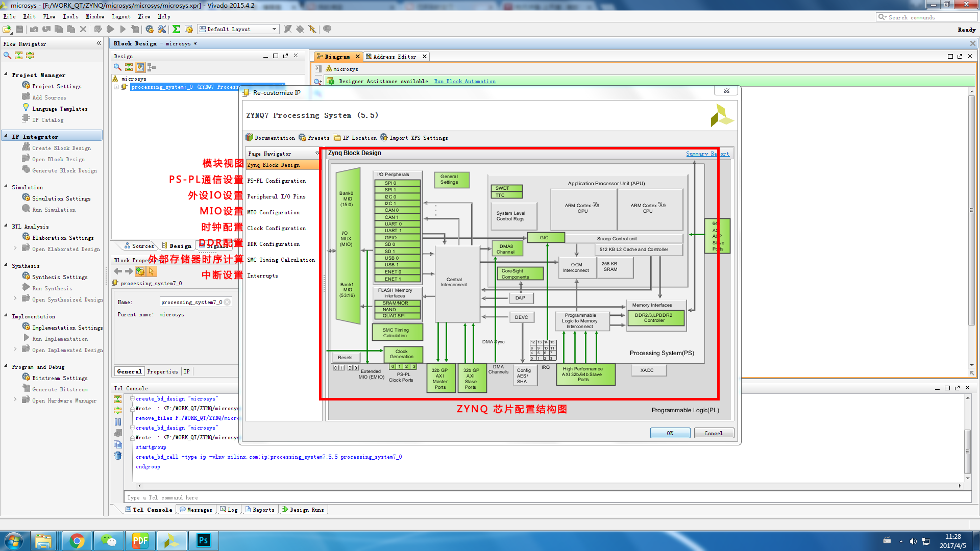The width and height of the screenshot is (980, 551).
Task: Click the General Settings block
Action: point(451,179)
